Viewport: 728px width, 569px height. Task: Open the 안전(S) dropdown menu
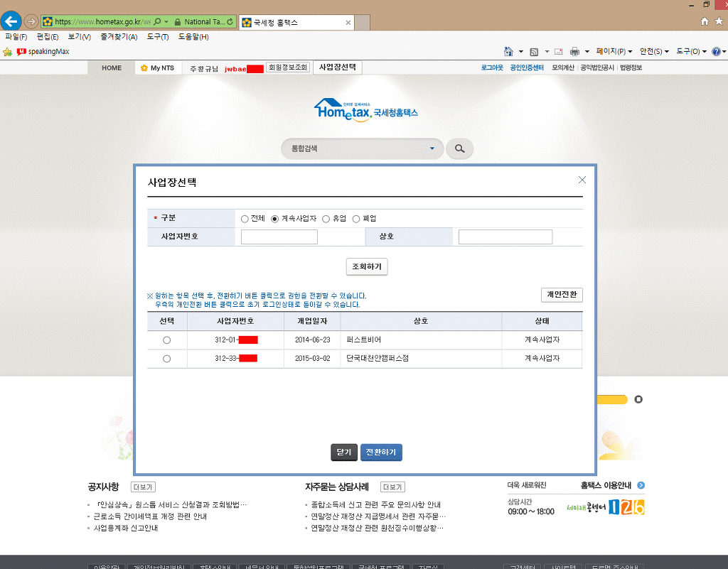click(x=654, y=51)
